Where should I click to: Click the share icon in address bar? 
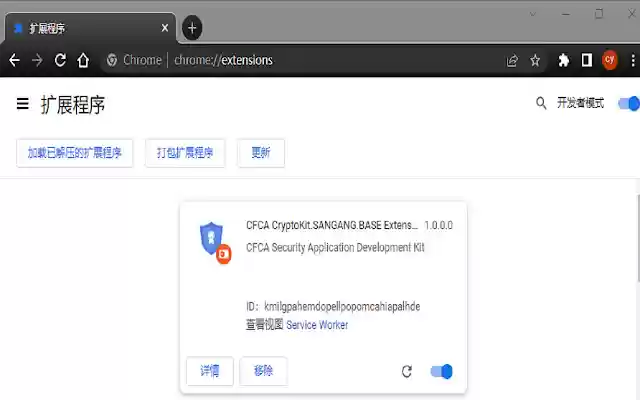512,61
